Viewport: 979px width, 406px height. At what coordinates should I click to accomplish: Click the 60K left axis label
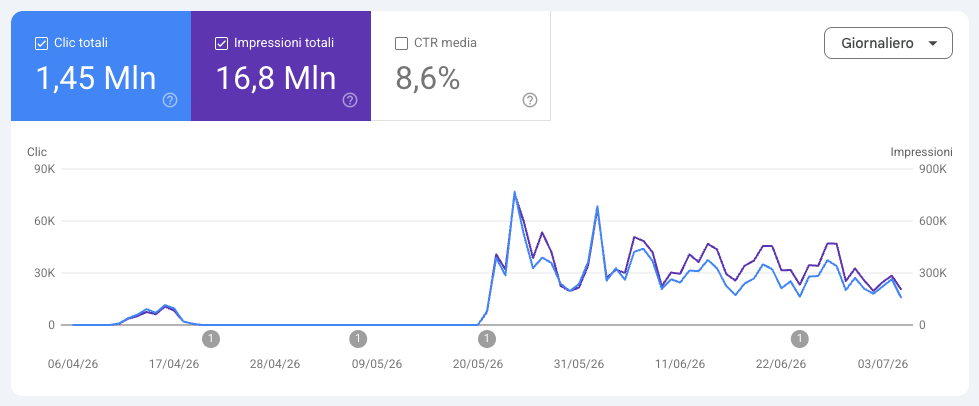42,221
